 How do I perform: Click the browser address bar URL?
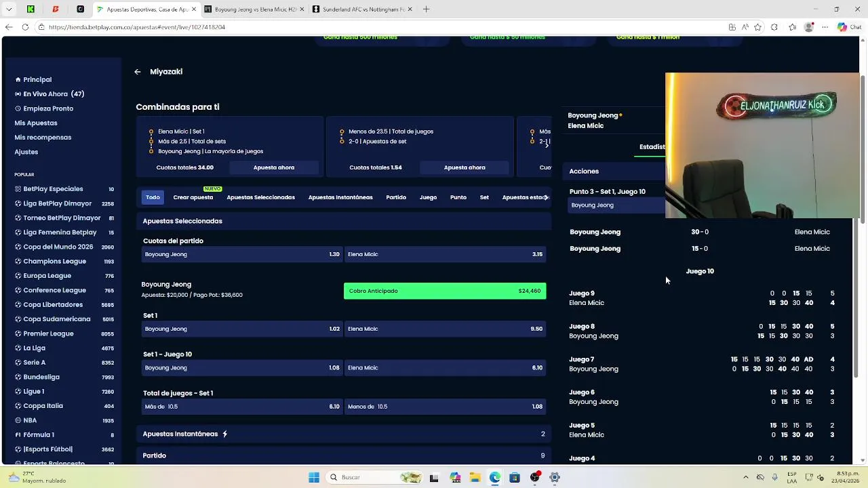coord(137,27)
